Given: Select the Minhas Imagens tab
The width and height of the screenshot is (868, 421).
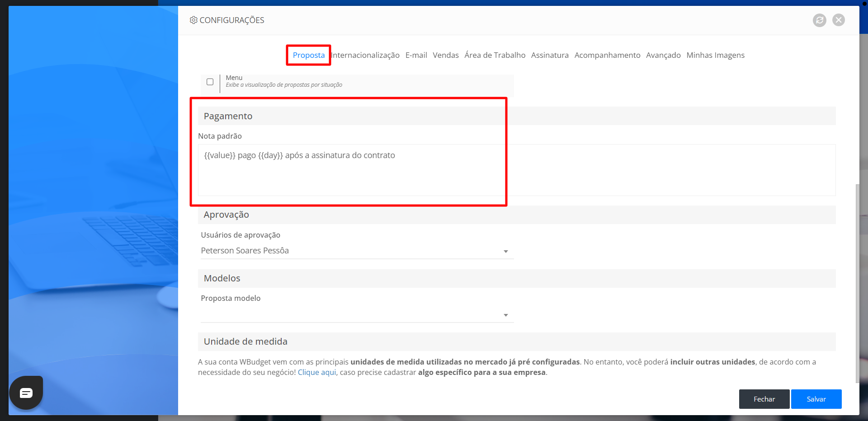Looking at the screenshot, I should (x=715, y=55).
